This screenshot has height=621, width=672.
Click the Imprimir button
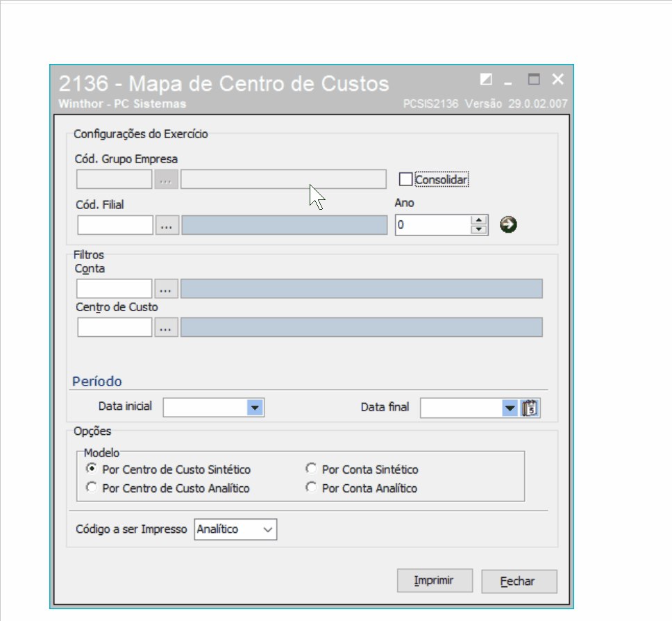click(435, 581)
